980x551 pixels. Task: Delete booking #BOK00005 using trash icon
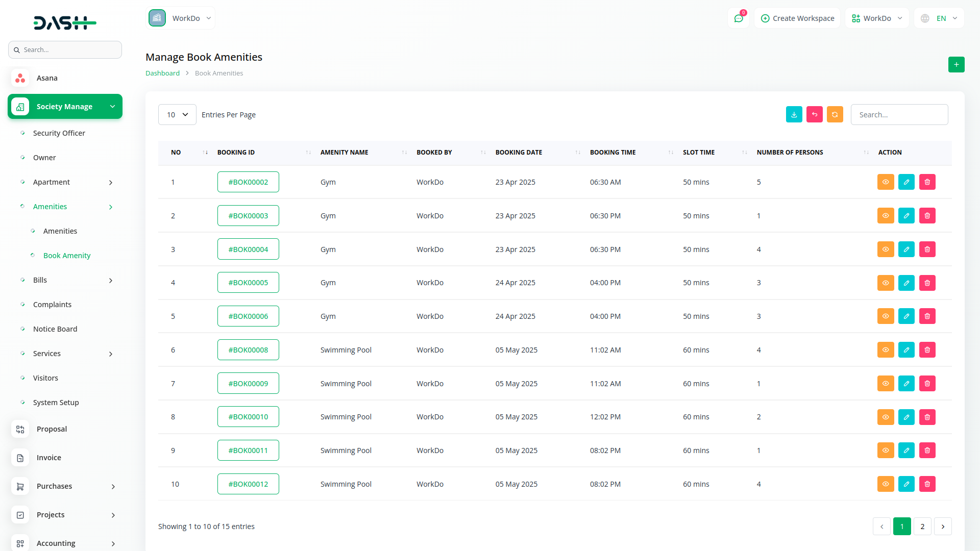(927, 283)
